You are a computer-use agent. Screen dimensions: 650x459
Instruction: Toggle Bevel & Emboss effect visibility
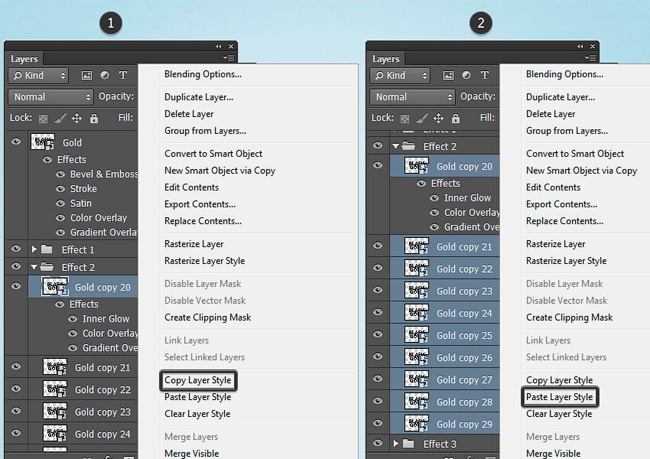pyautogui.click(x=61, y=174)
